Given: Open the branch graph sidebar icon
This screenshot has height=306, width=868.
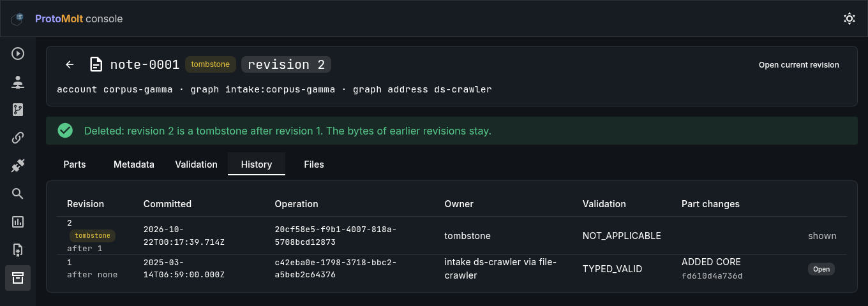Looking at the screenshot, I should (x=18, y=110).
